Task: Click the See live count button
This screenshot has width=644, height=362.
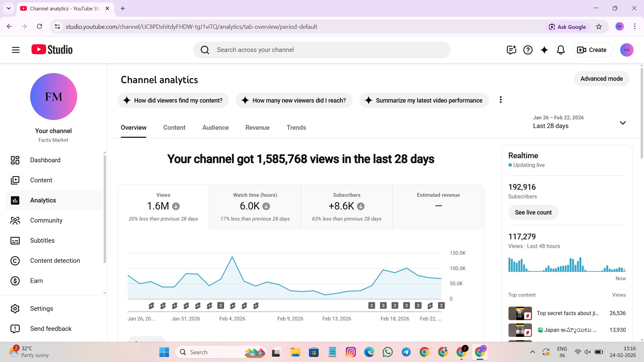Action: [533, 213]
